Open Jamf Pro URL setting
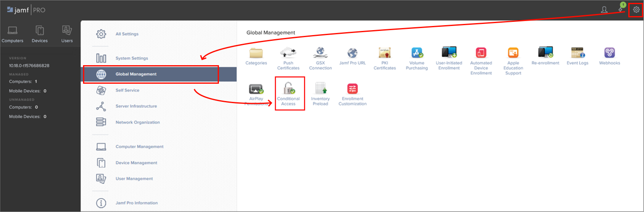The height and width of the screenshot is (212, 644). [352, 56]
